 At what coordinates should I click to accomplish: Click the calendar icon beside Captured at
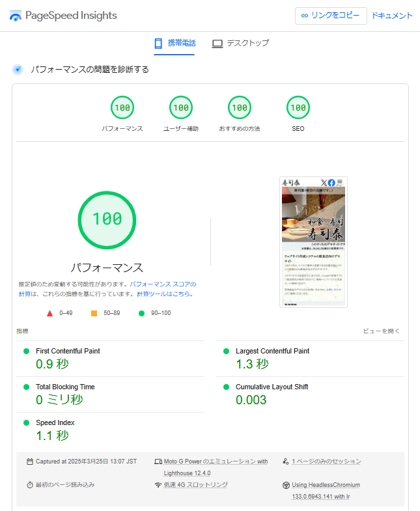[30, 462]
